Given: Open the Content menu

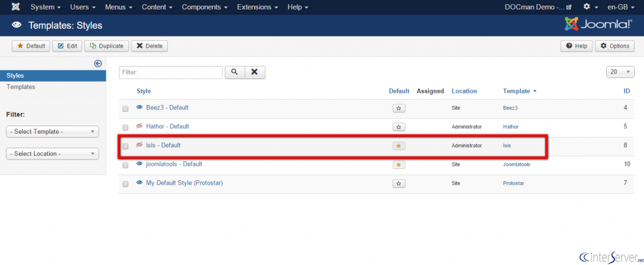Looking at the screenshot, I should coord(157,7).
